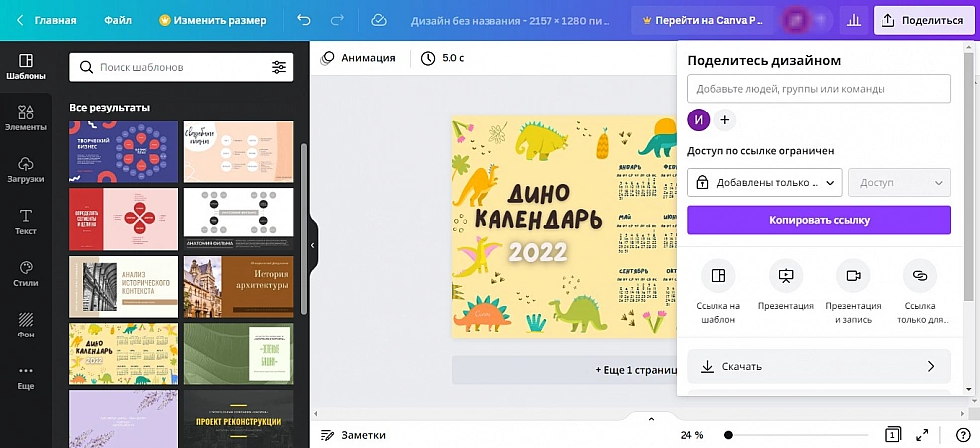Click the Все результаты heading

tap(109, 107)
